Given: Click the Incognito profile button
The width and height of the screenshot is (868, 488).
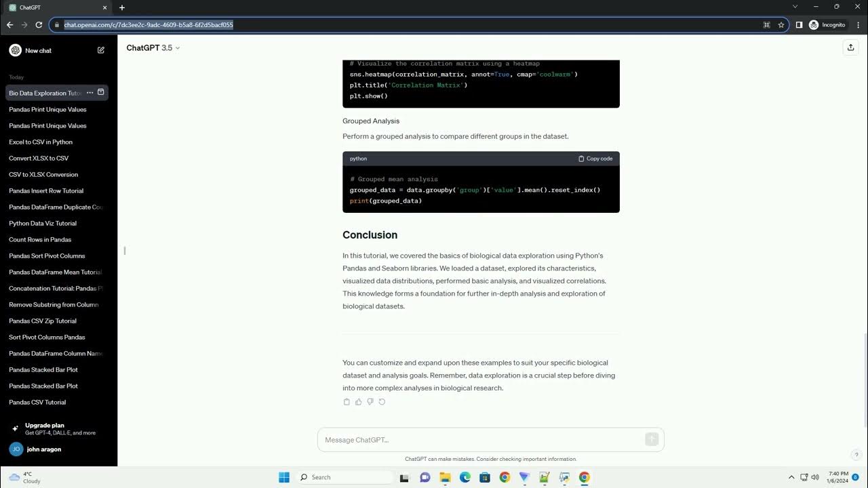Looking at the screenshot, I should coord(827,25).
